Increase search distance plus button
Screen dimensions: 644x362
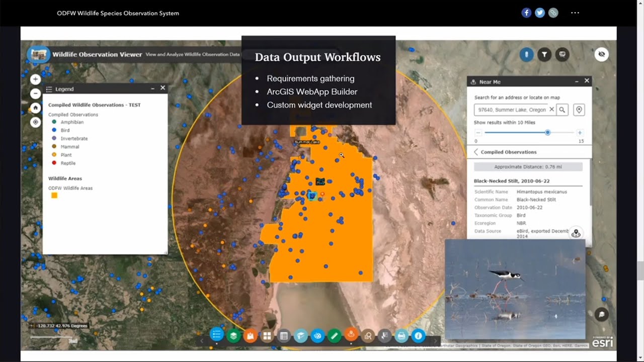click(580, 133)
